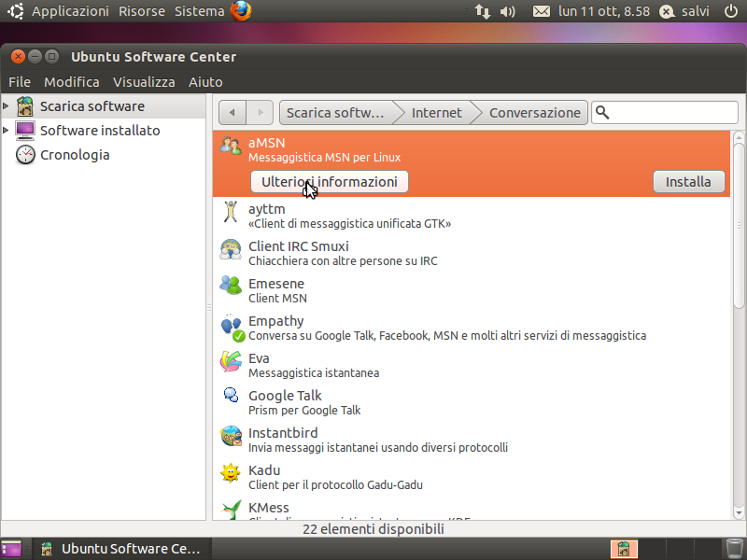This screenshot has width=747, height=560.
Task: Click the Kadu sun icon
Action: [231, 473]
